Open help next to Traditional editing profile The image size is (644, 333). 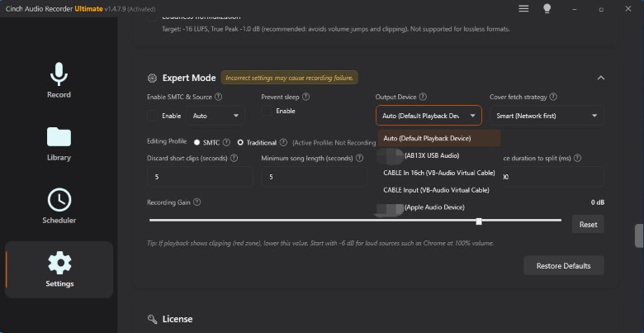coord(283,143)
